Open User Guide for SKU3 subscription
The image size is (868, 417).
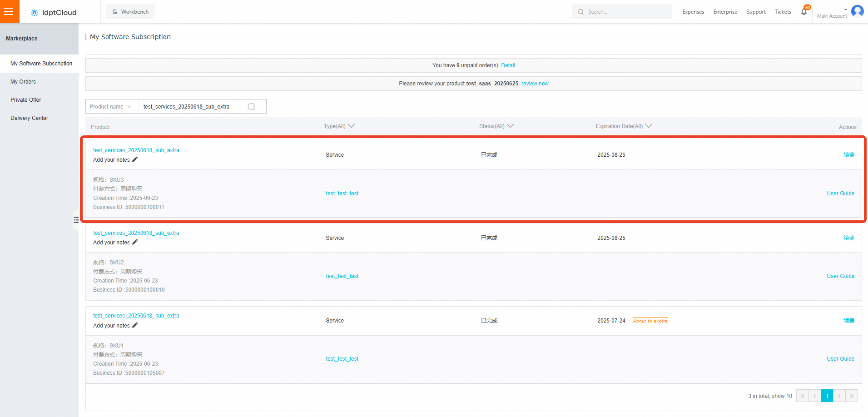(840, 194)
